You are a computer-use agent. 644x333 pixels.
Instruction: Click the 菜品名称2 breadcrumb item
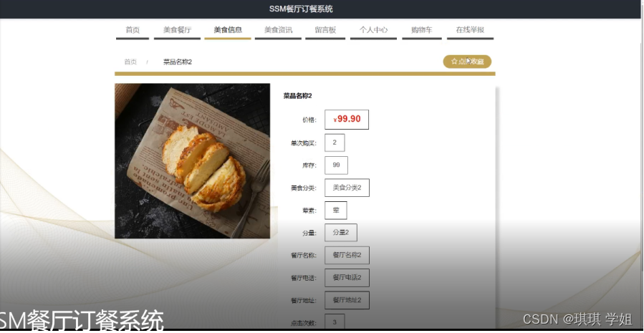(x=178, y=62)
